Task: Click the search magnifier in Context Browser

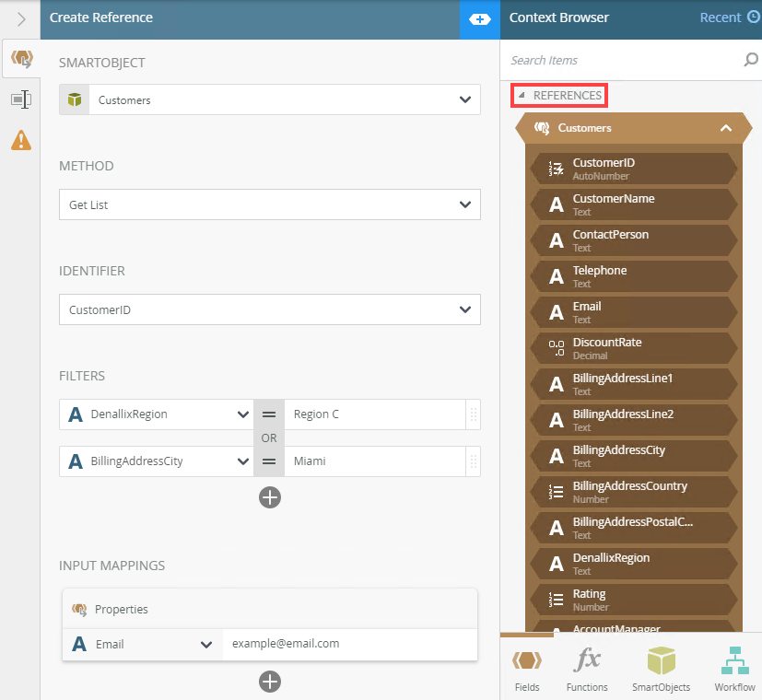Action: point(751,60)
